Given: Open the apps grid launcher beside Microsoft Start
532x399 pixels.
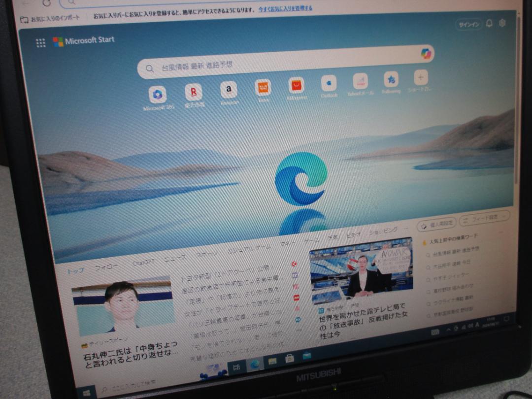Looking at the screenshot, I should click(41, 43).
